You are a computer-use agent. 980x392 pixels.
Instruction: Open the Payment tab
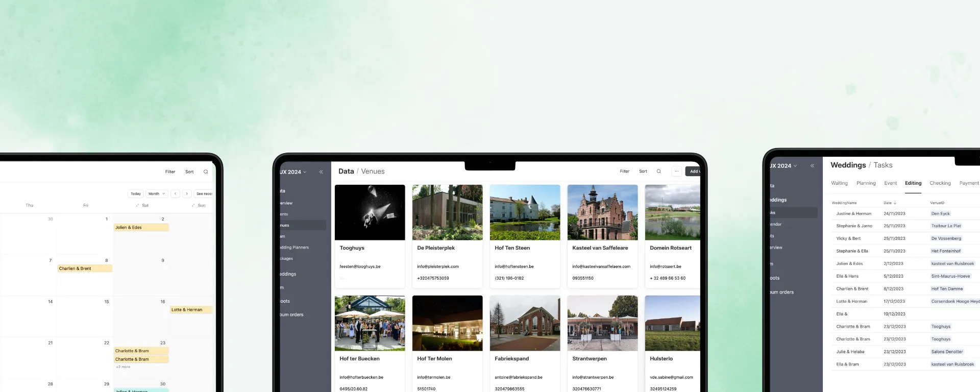tap(969, 183)
